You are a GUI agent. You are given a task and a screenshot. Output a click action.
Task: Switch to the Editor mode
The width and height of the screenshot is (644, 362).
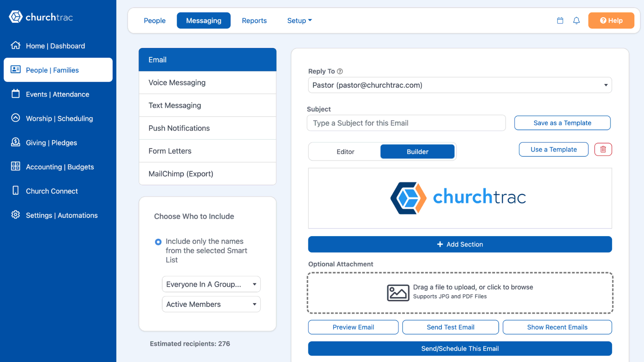point(345,152)
